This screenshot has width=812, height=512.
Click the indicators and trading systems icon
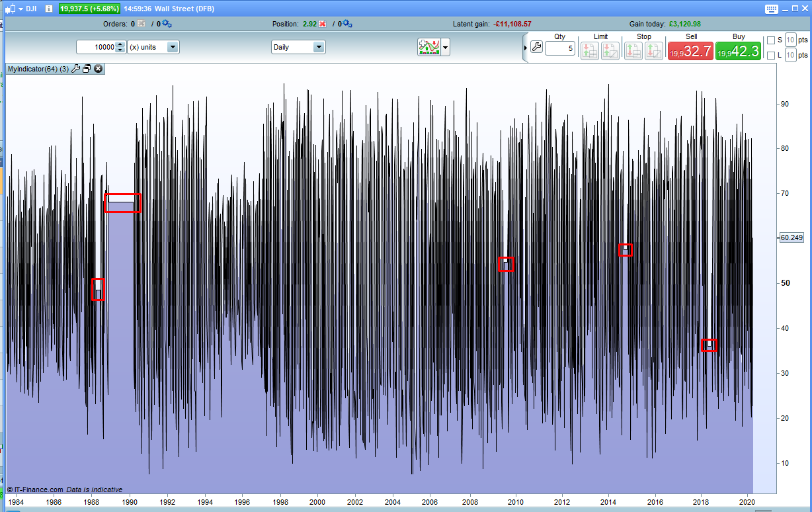(x=429, y=47)
